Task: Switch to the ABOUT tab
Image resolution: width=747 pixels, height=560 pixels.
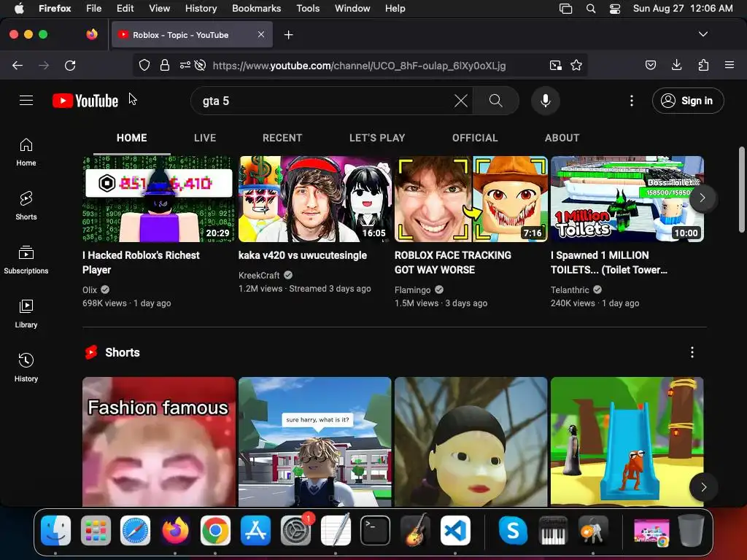Action: (562, 138)
